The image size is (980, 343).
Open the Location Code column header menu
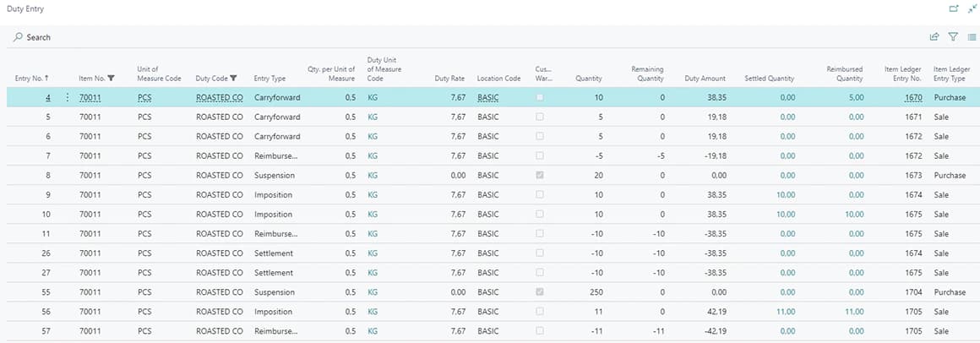click(498, 79)
